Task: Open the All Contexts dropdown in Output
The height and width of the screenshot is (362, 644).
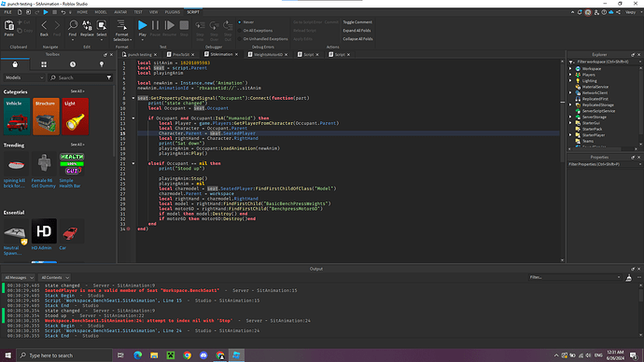Action: [55, 278]
